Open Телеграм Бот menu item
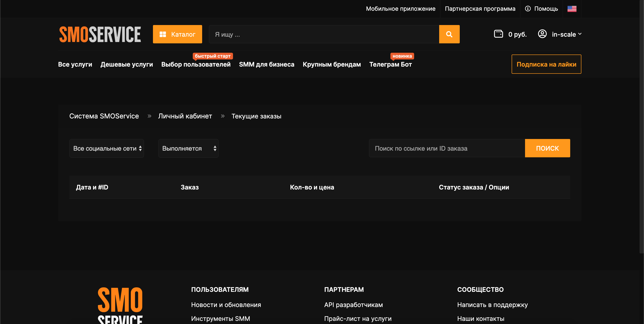 390,64
